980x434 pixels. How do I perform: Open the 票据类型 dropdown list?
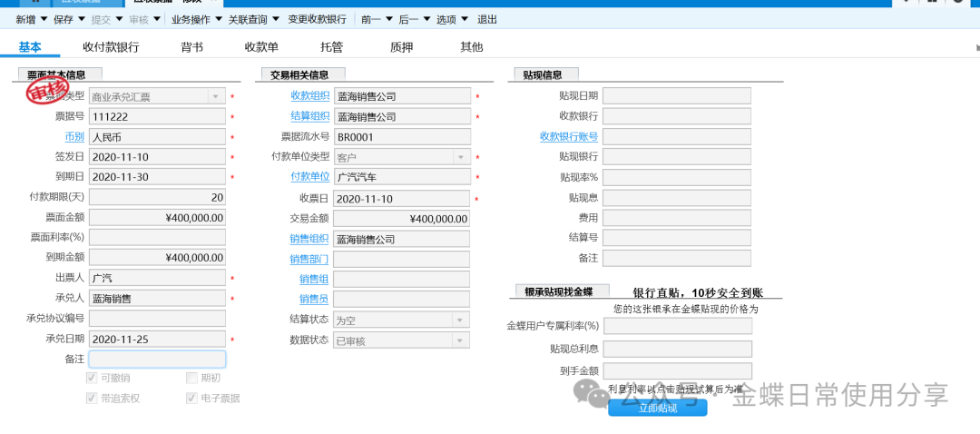216,96
